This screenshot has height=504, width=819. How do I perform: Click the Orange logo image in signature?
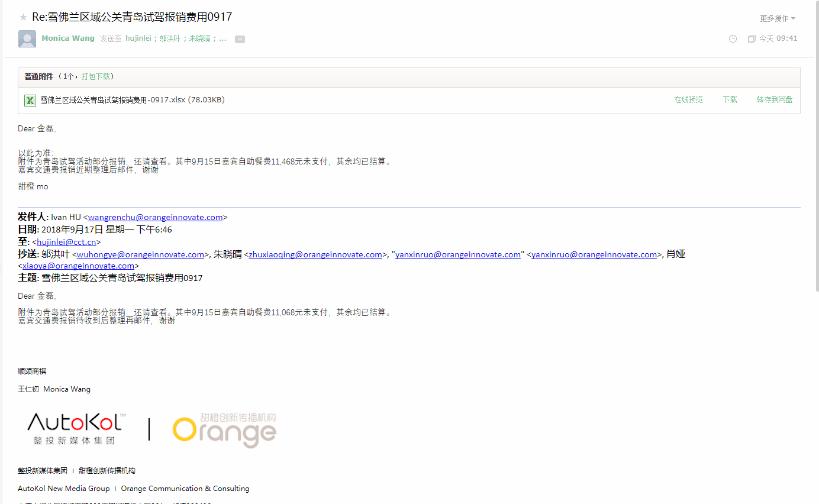click(224, 430)
